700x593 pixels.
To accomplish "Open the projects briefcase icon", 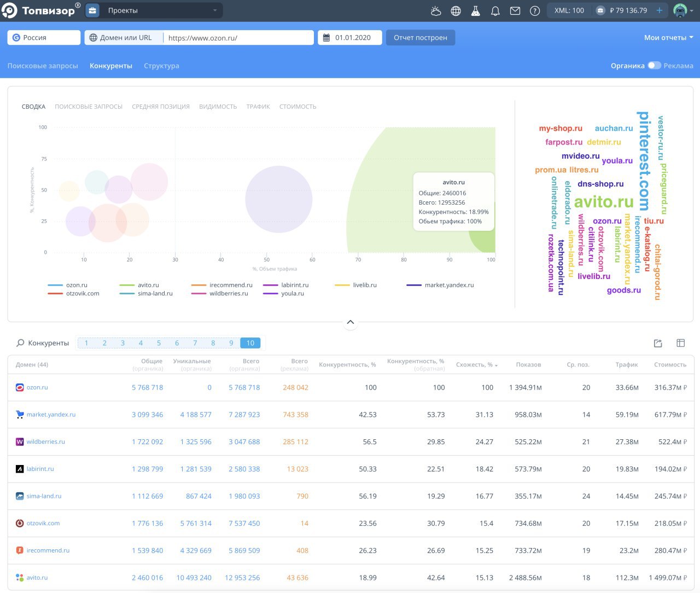I will (x=92, y=10).
